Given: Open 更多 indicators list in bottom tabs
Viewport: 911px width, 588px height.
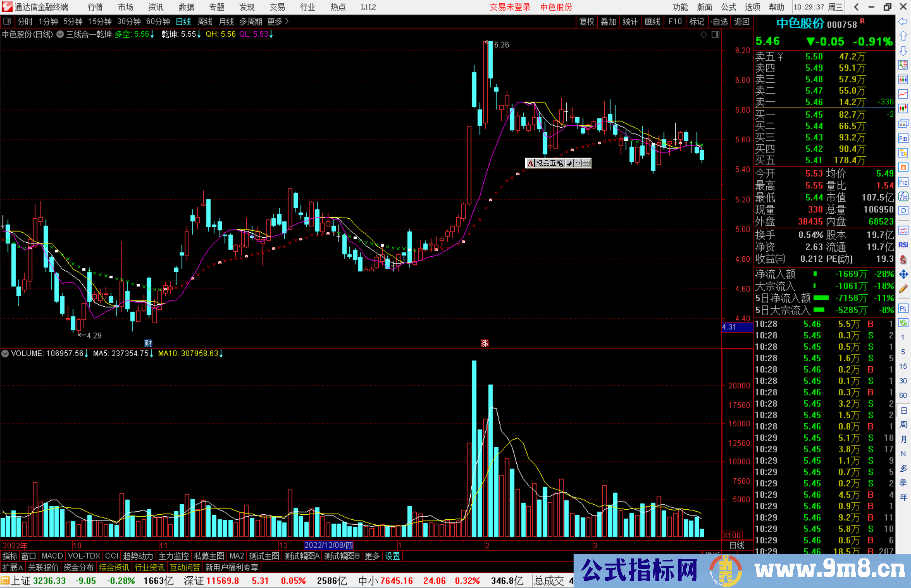Looking at the screenshot, I should coord(372,556).
